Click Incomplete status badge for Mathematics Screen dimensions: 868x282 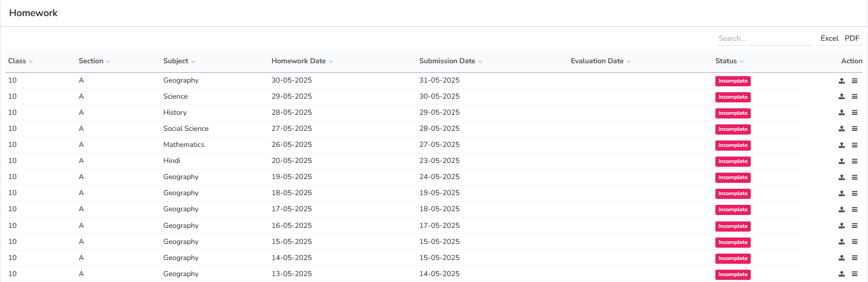pyautogui.click(x=733, y=145)
